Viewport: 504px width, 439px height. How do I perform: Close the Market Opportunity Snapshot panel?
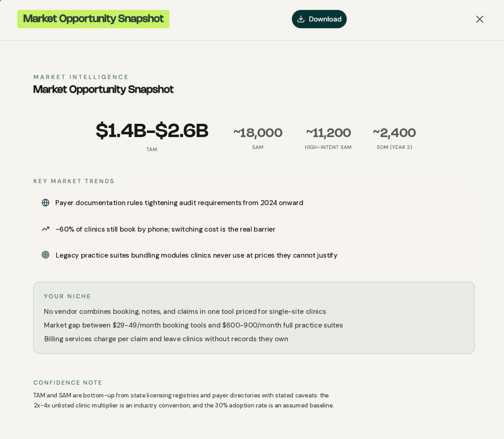point(480,19)
